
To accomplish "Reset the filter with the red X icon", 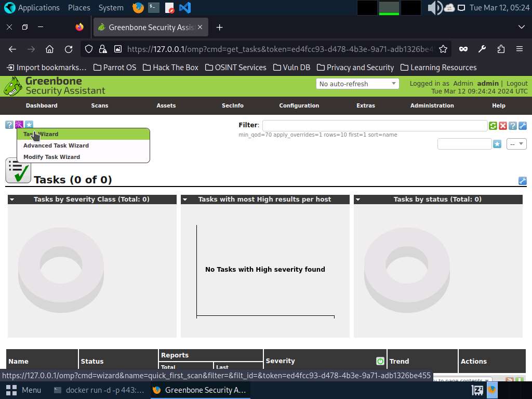I will [503, 126].
